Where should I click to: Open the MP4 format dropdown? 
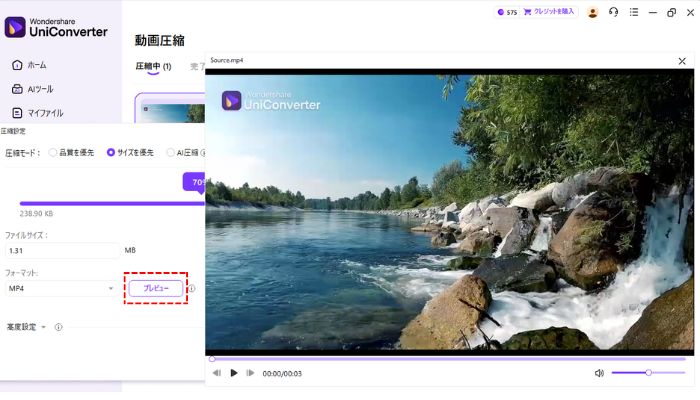(60, 289)
